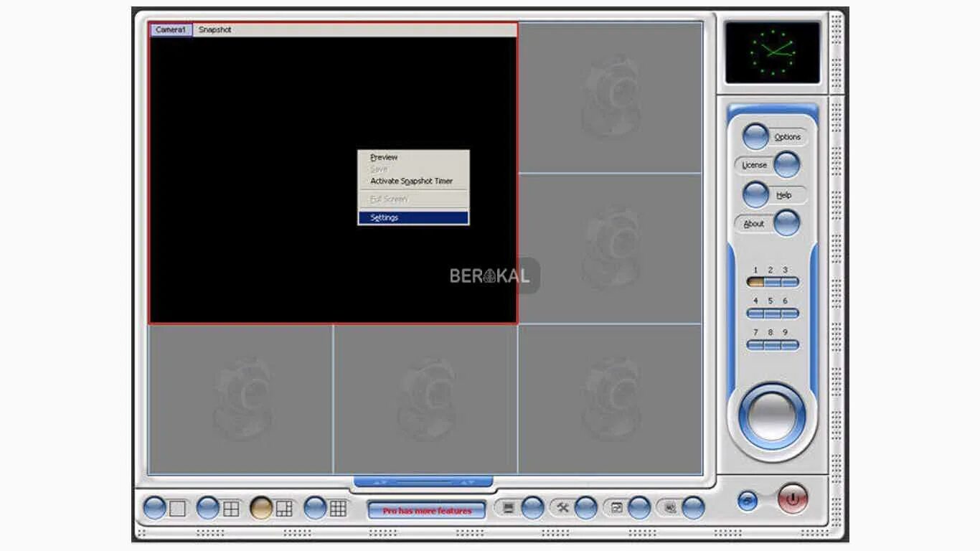The image size is (980, 551).
Task: Select camera 7 toggle button
Action: (755, 345)
